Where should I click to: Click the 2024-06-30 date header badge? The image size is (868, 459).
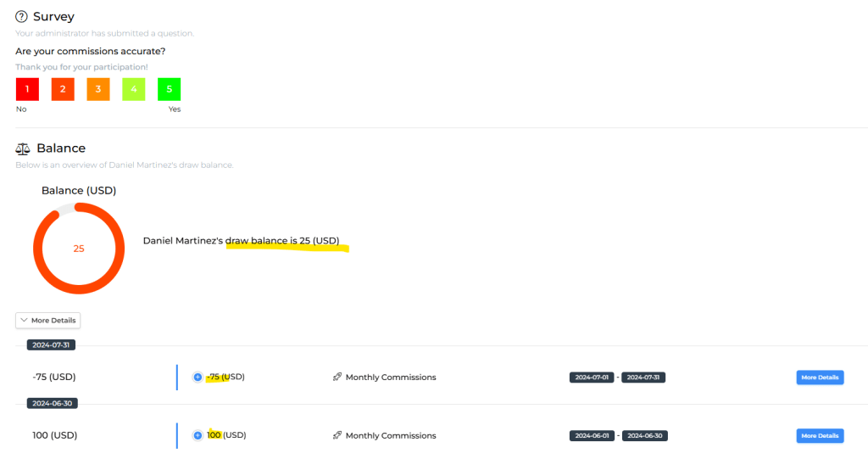point(52,403)
